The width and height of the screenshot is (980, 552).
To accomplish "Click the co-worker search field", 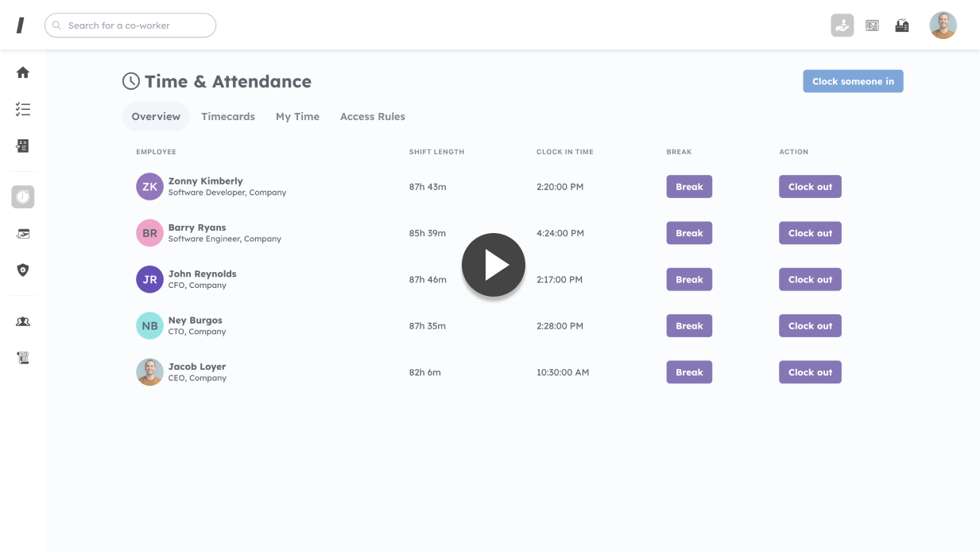I will click(130, 25).
